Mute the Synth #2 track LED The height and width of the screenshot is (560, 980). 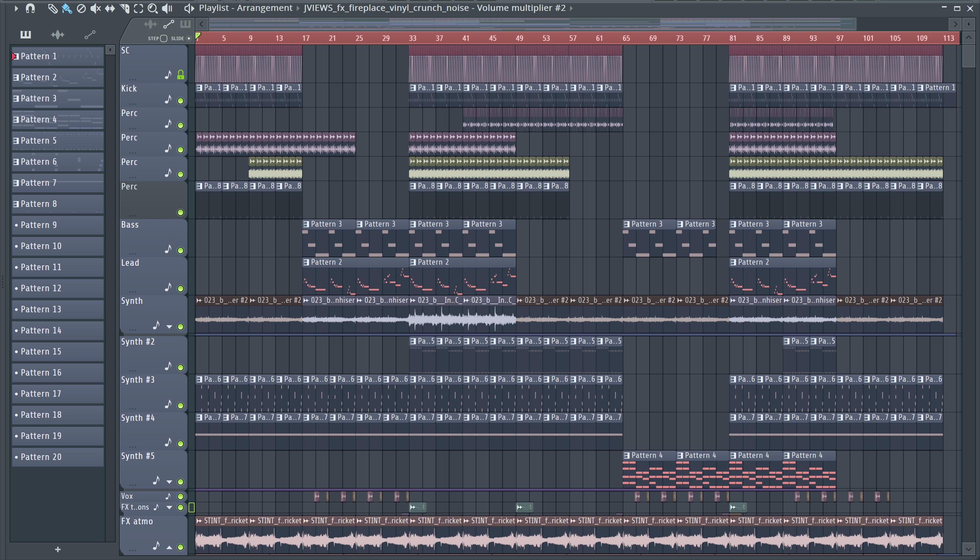[x=180, y=367]
